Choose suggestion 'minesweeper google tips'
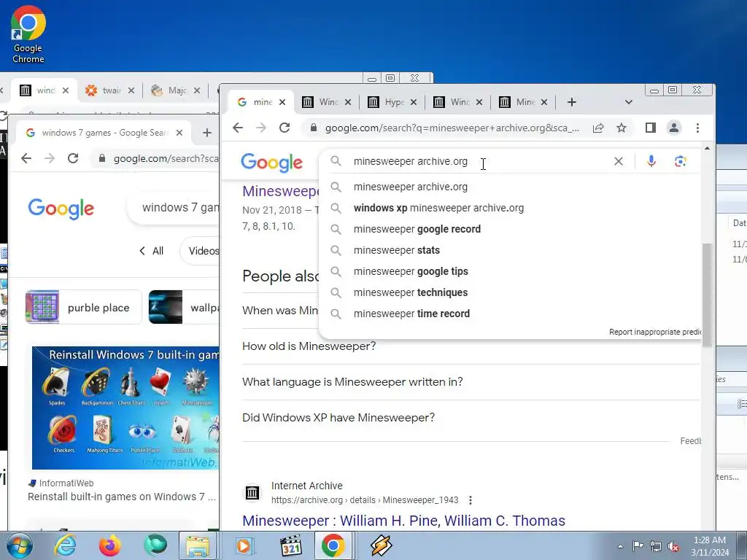The width and height of the screenshot is (747, 560). (x=411, y=271)
